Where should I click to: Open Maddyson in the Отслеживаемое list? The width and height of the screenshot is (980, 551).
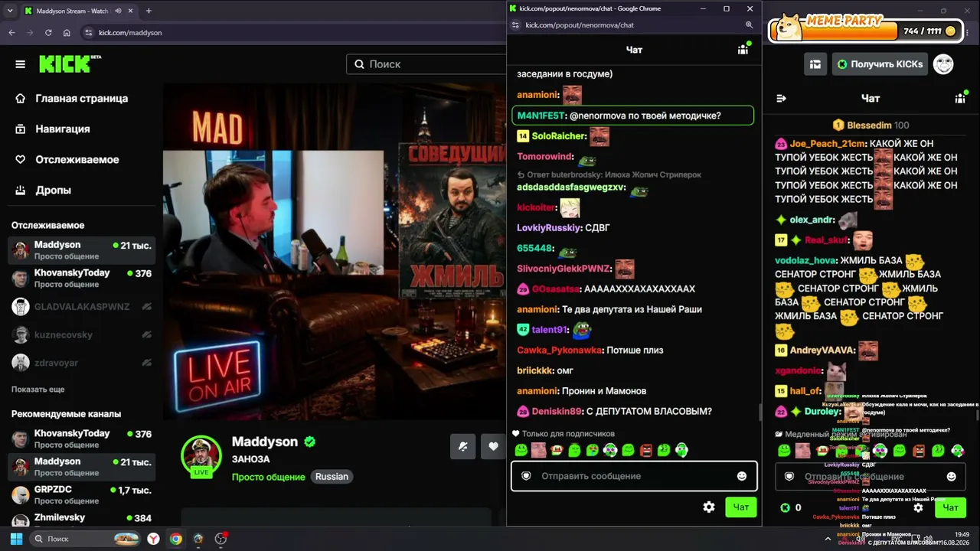point(81,250)
